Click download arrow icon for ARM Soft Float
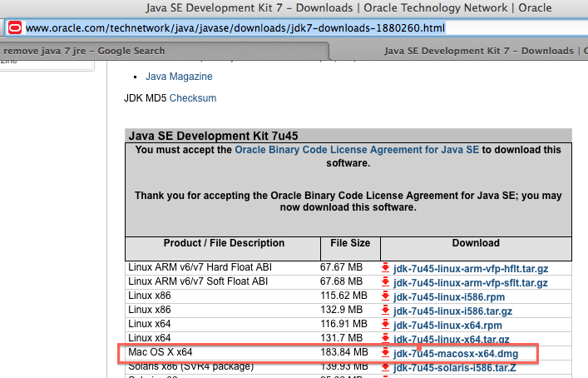This screenshot has width=588, height=378. point(386,281)
